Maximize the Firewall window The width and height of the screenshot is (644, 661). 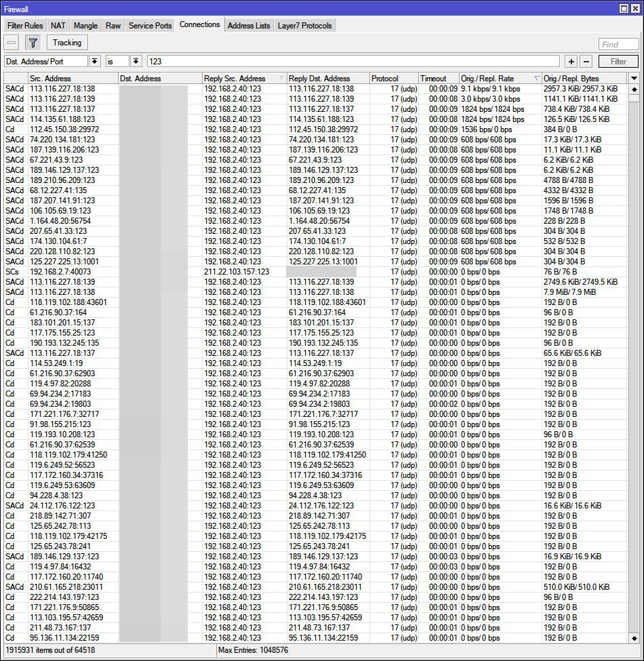pos(624,8)
